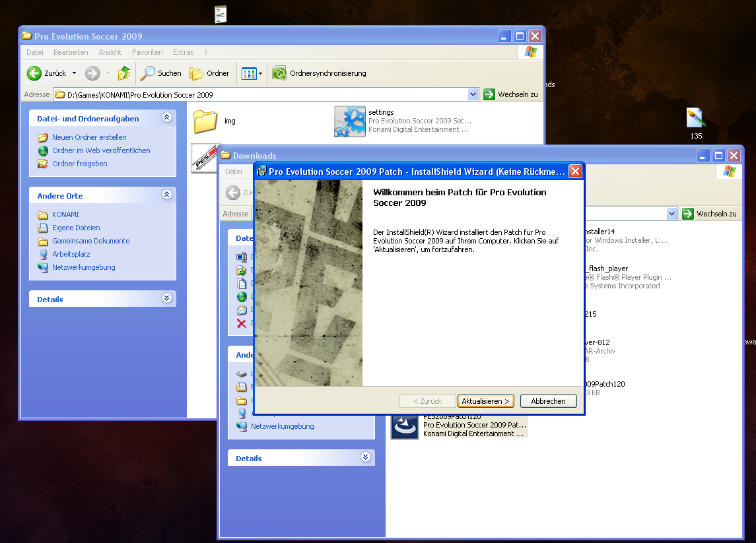Click red X delete task icon in Downloads

[242, 324]
